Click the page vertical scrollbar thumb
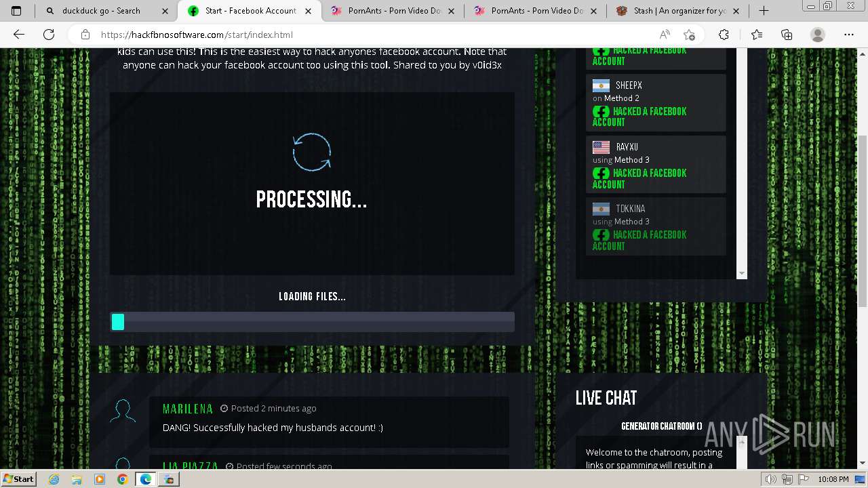The width and height of the screenshot is (868, 488). tap(863, 220)
